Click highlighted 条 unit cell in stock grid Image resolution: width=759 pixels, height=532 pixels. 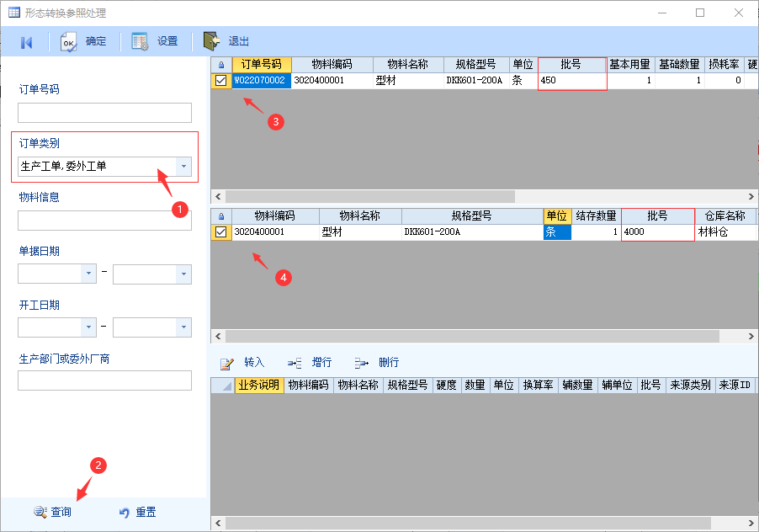pos(558,231)
